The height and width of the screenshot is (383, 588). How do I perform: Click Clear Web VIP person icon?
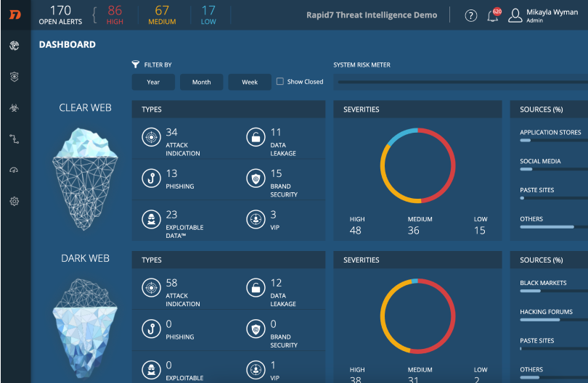256,220
